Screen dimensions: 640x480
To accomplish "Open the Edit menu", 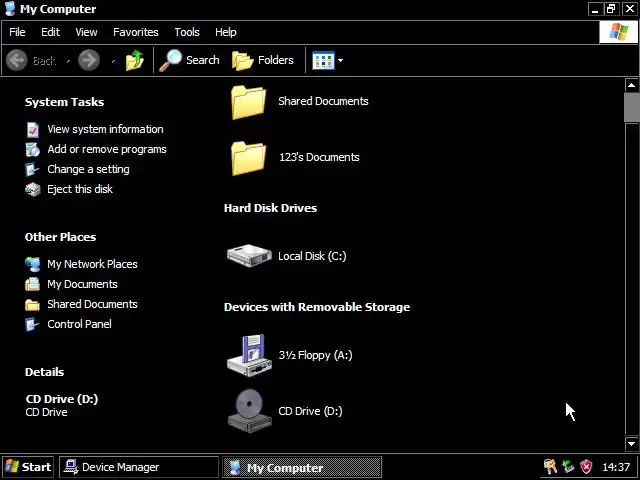I will [x=51, y=32].
